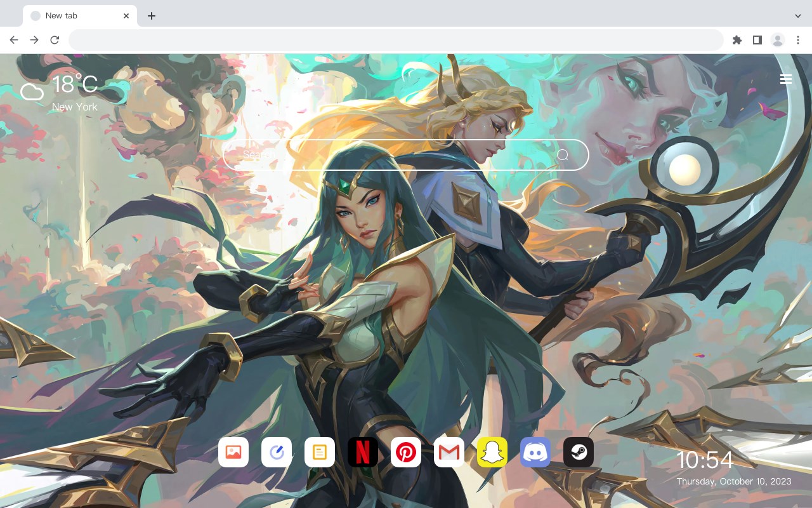812x508 pixels.
Task: Click the cloud weather icon
Action: [32, 92]
